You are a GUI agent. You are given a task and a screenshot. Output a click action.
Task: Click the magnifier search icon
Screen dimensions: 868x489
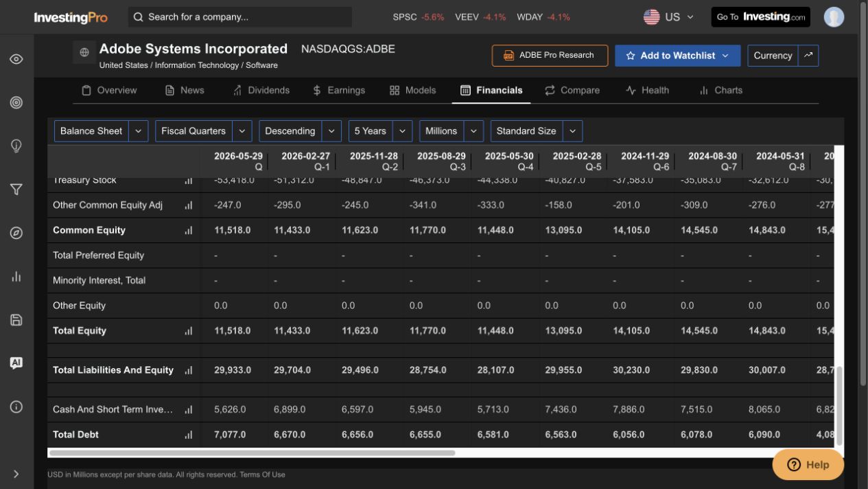pos(139,17)
